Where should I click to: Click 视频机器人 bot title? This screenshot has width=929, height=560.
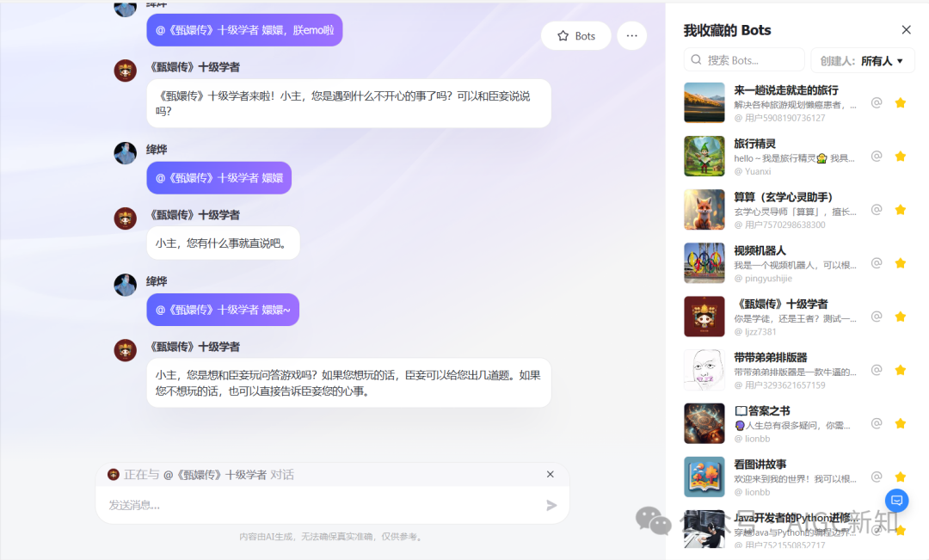tap(760, 250)
